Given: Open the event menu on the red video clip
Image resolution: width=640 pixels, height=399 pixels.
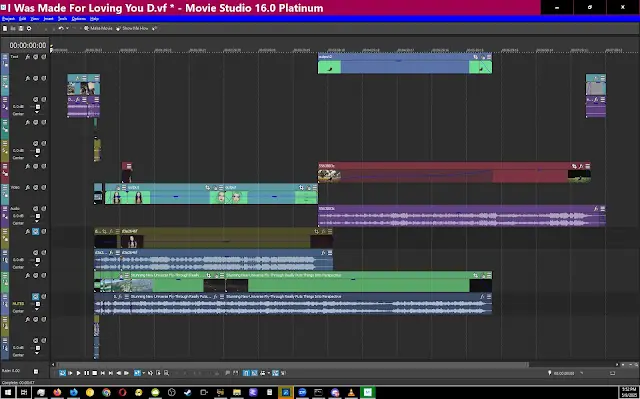Looking at the screenshot, I should [x=587, y=166].
